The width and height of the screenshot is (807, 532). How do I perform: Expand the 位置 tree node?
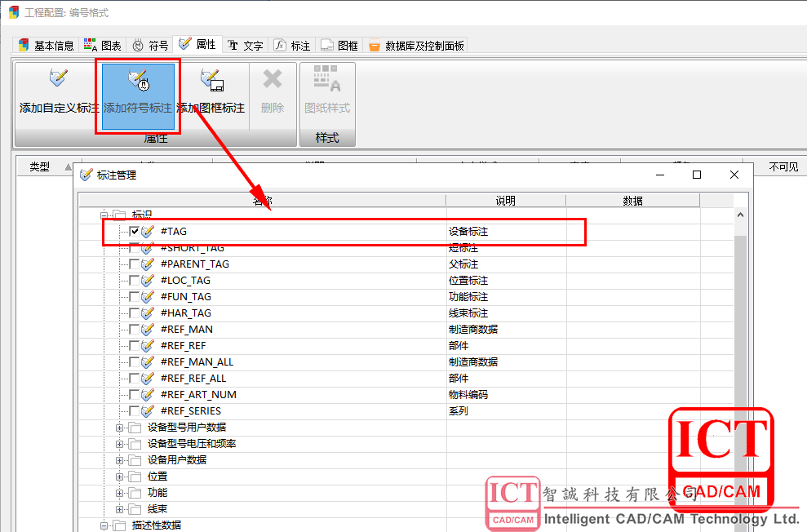pos(119,477)
